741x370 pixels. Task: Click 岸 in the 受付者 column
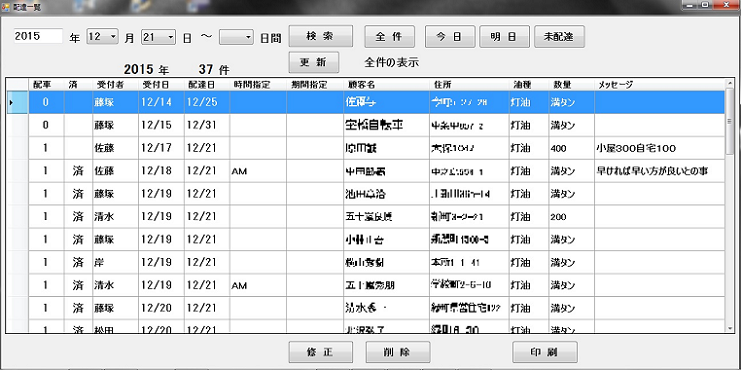[115, 263]
